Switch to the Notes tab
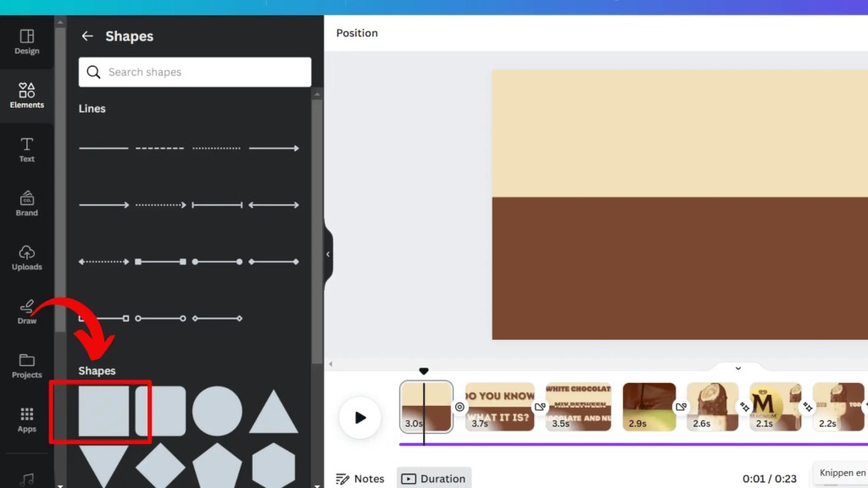 tap(360, 478)
